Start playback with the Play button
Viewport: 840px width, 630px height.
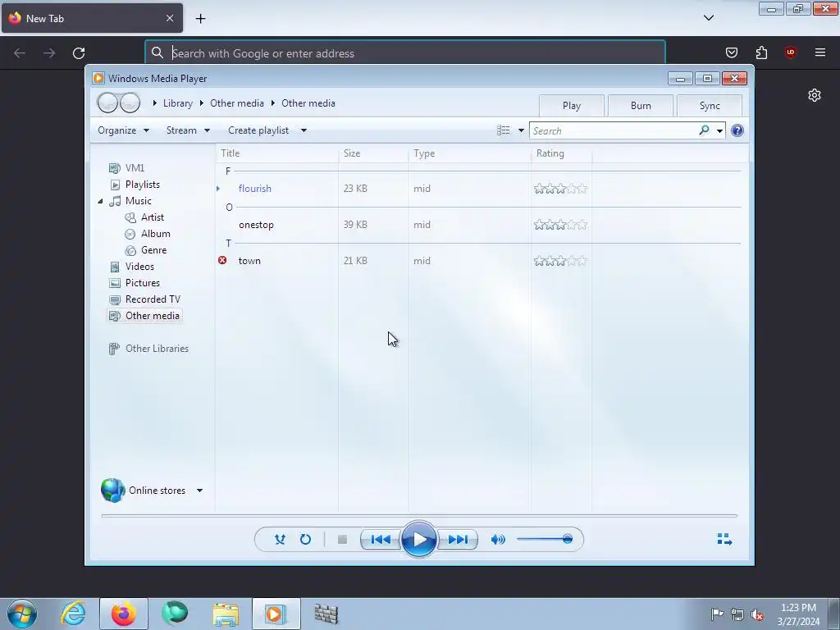(419, 540)
